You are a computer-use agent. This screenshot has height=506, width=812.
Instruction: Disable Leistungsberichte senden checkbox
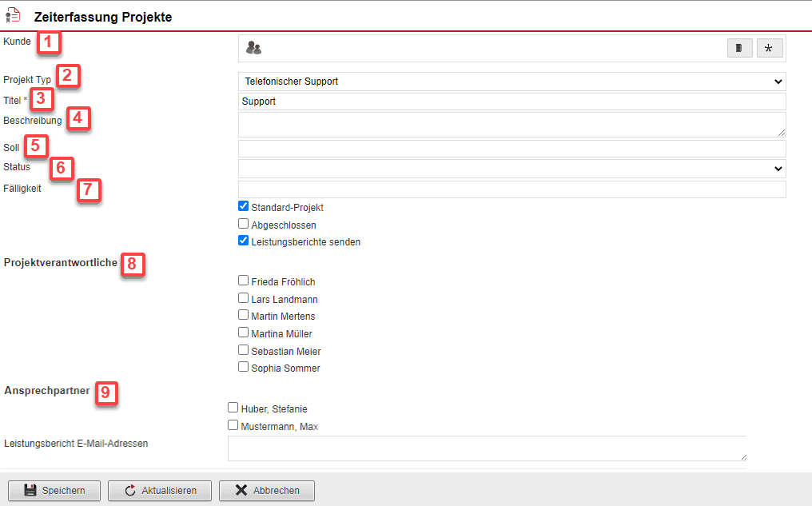click(244, 241)
